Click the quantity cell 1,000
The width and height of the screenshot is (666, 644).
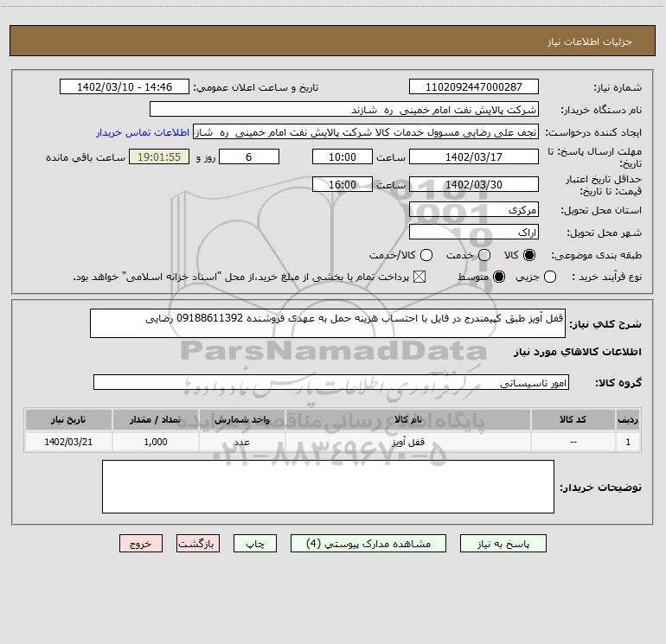click(155, 442)
